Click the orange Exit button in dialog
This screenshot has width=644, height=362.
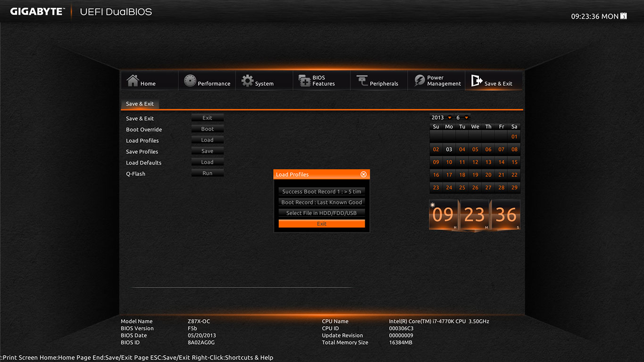coord(322,224)
